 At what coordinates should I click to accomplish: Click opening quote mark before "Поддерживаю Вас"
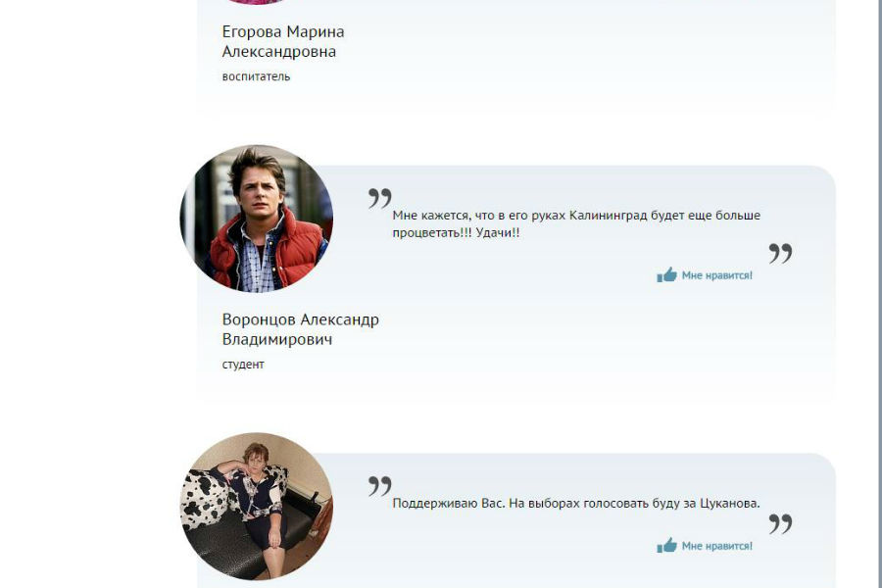[379, 486]
